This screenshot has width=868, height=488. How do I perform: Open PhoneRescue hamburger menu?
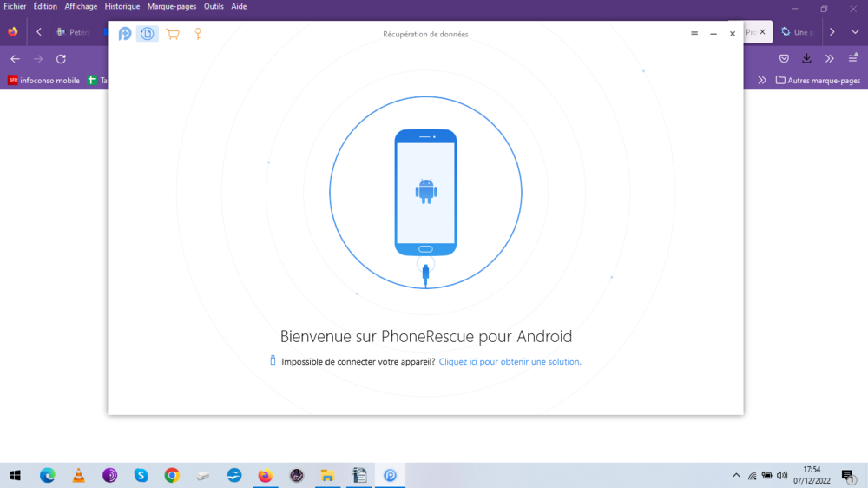point(694,34)
